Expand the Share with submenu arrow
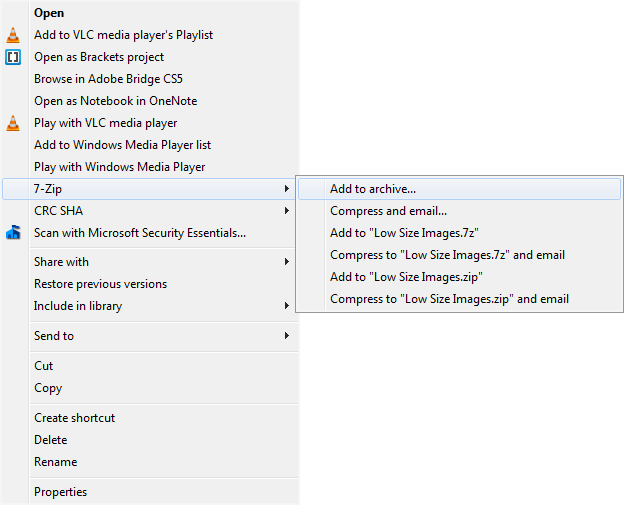Screen dimensions: 624x519 287,261
